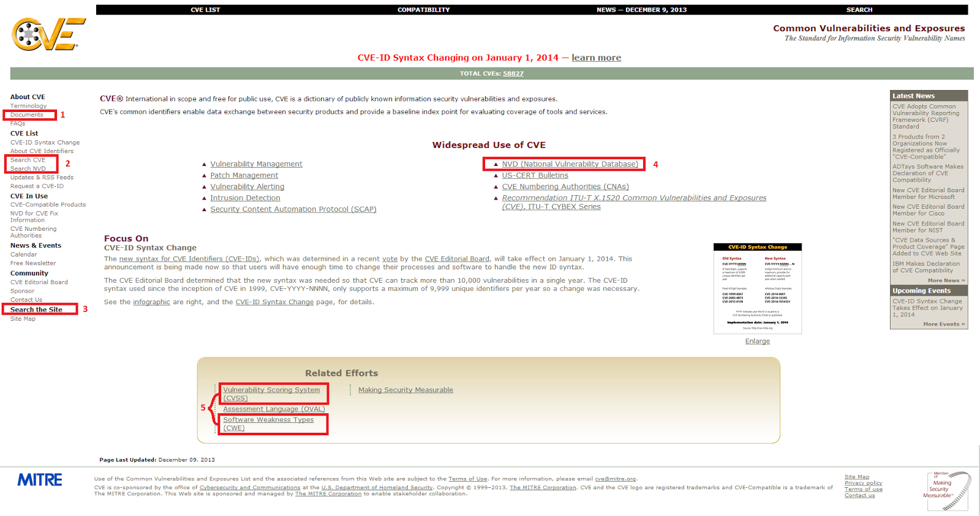Open Assessment Language (OVAL)

tap(274, 409)
